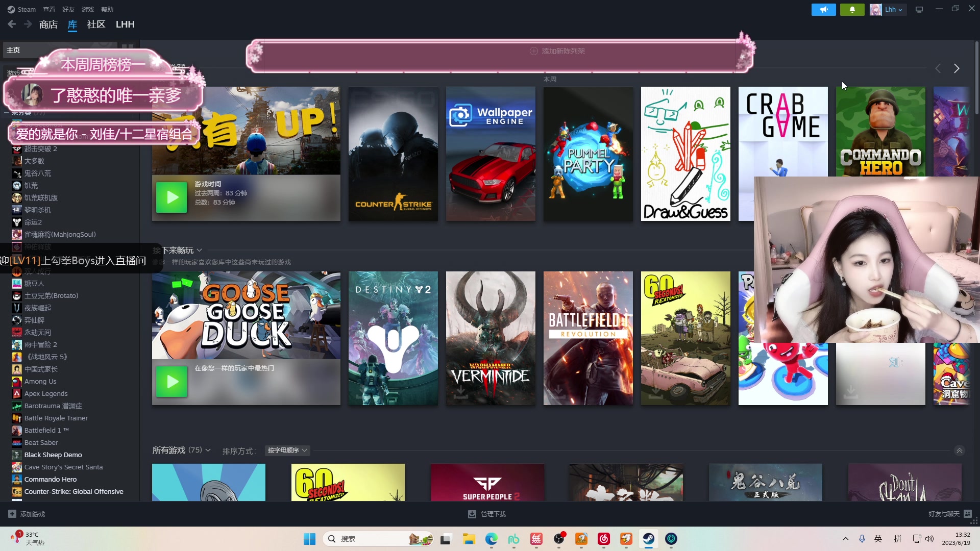Click the Steam announcements megaphone icon
The height and width of the screenshot is (551, 980).
pos(823,10)
